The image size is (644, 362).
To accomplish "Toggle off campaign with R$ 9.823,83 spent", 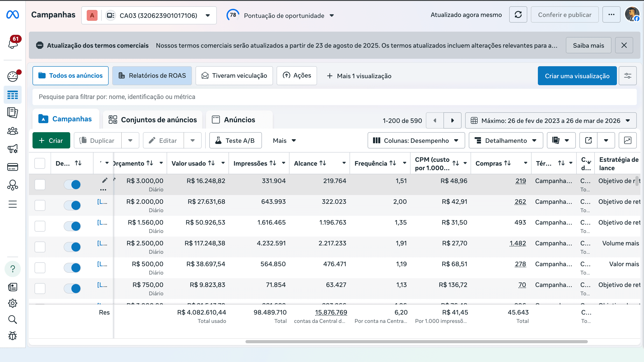I will click(72, 289).
